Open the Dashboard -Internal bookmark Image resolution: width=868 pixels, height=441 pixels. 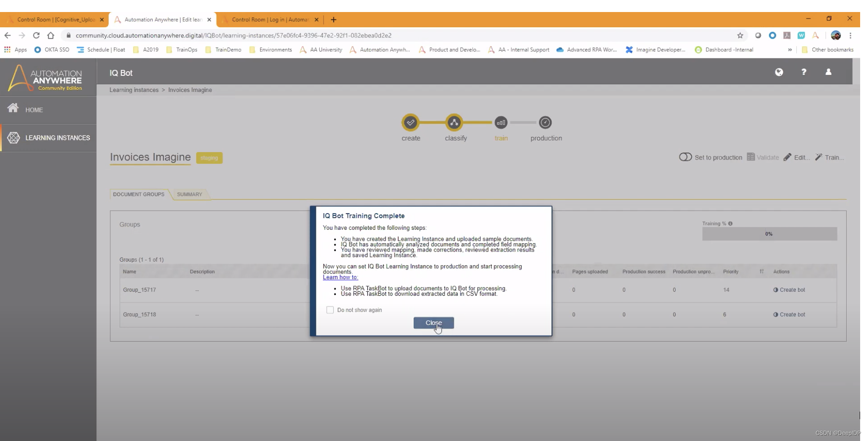pos(724,49)
